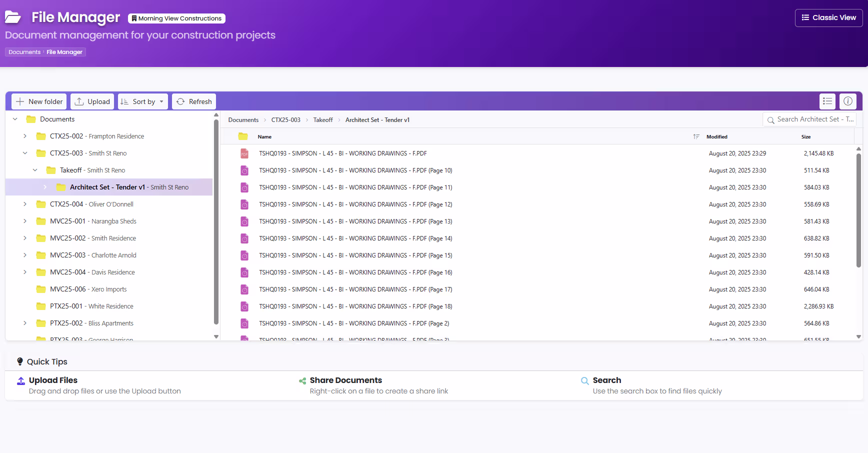Viewport: 868px width, 453px height.
Task: Click the sort-order arrow icon near Modified column
Action: click(695, 136)
